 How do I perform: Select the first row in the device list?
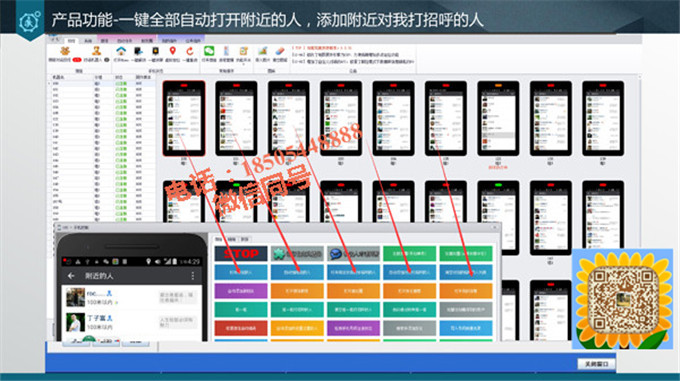[x=101, y=83]
